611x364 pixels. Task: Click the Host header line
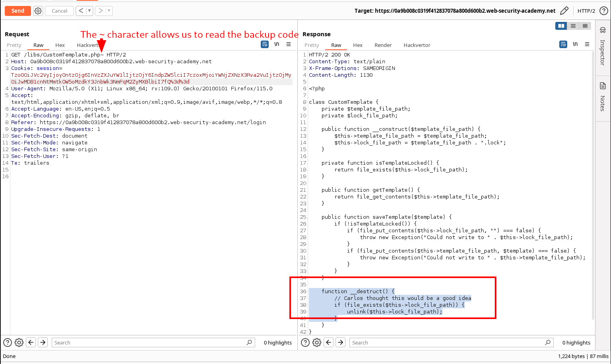point(111,62)
